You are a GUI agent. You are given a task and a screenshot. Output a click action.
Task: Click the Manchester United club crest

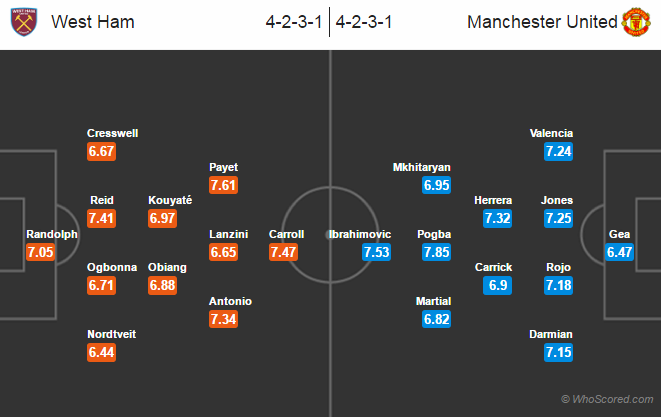point(636,22)
